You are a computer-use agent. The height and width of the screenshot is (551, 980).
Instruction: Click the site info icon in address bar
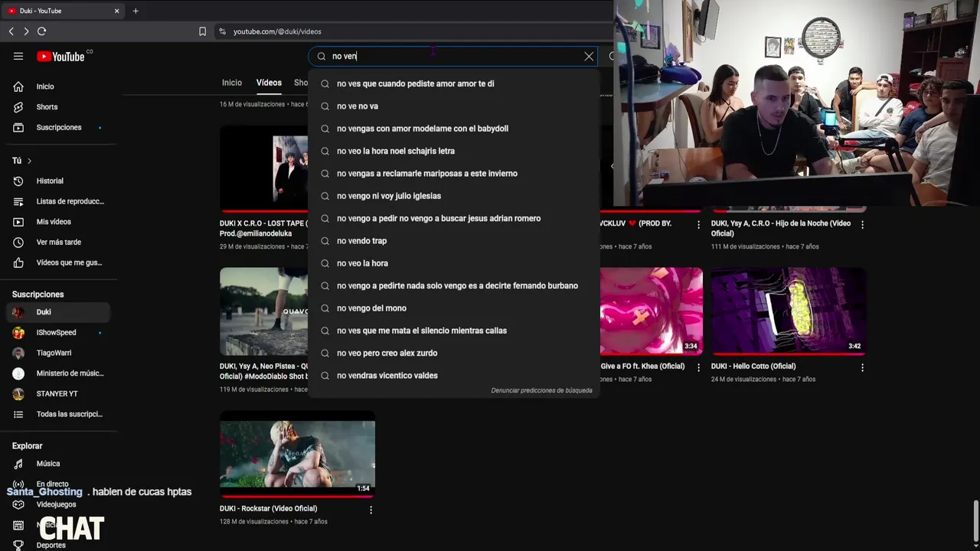[222, 31]
